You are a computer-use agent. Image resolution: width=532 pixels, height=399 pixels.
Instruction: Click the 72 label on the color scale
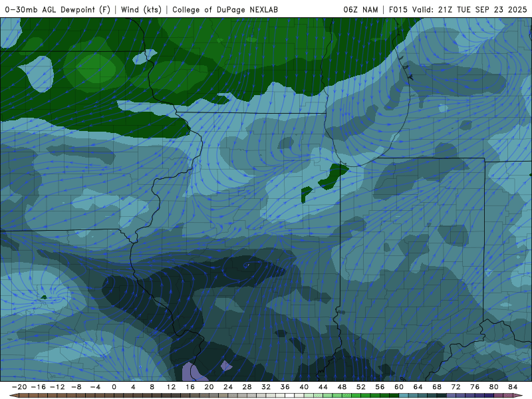click(456, 387)
